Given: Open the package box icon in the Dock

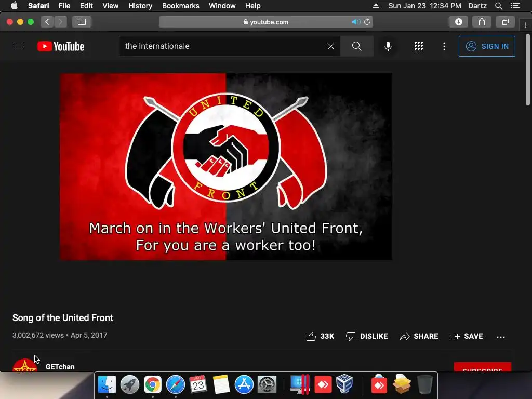Looking at the screenshot, I should (x=402, y=384).
